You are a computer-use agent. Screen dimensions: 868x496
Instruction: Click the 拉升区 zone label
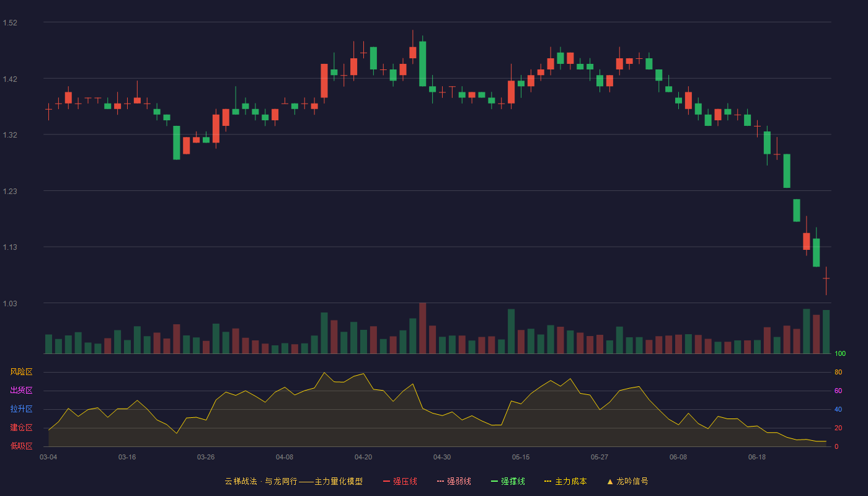point(21,409)
